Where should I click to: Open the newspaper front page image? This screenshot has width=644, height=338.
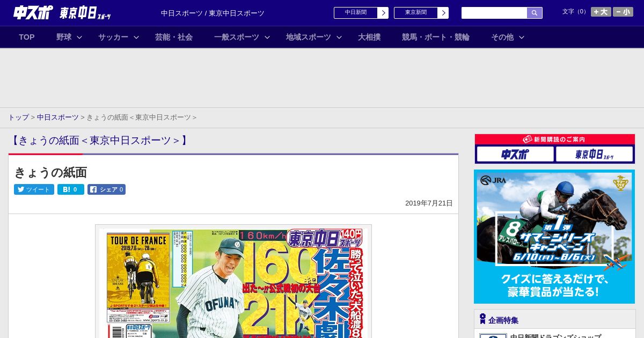click(233, 281)
